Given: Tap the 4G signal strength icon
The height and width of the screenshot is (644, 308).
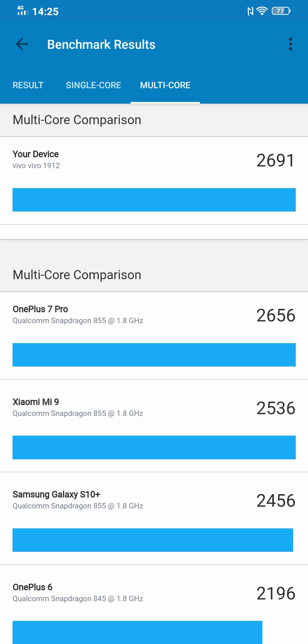Looking at the screenshot, I should coord(23,11).
